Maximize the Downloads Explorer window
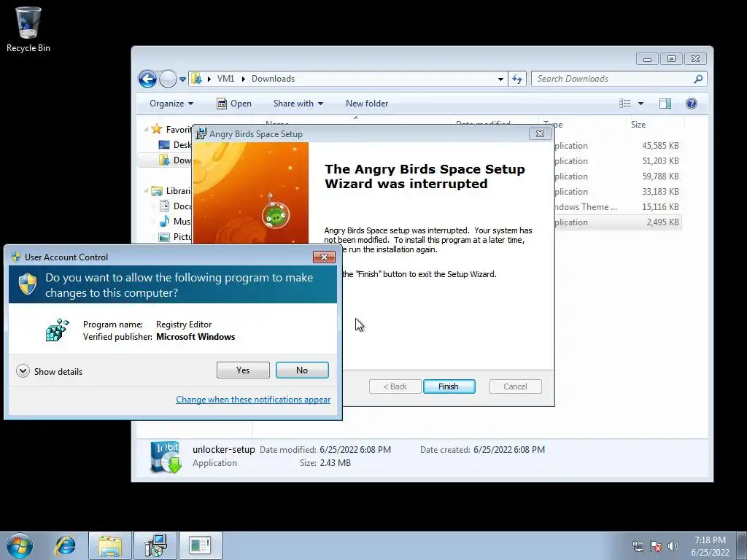This screenshot has height=560, width=747. coord(671,59)
